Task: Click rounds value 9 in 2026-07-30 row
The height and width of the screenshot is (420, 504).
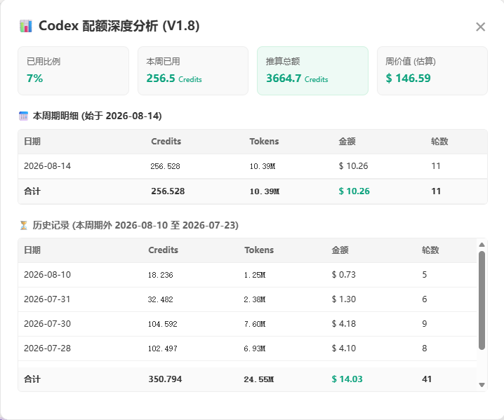Action: coord(424,324)
